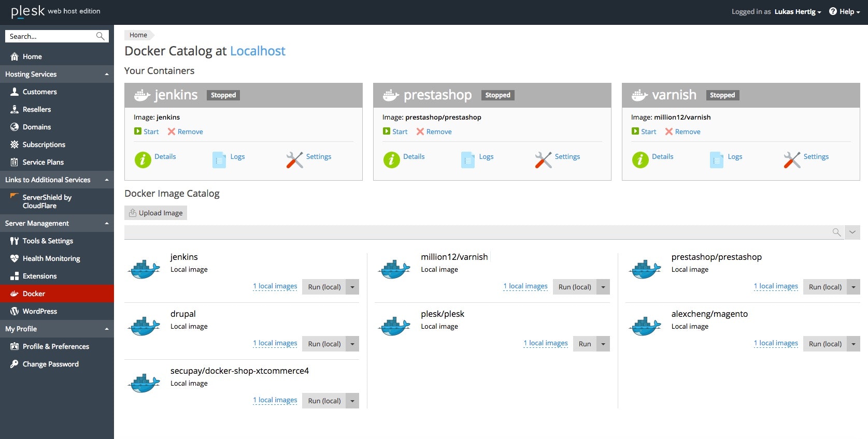The height and width of the screenshot is (439, 868).
Task: Click the Localhost link in page title
Action: [258, 51]
